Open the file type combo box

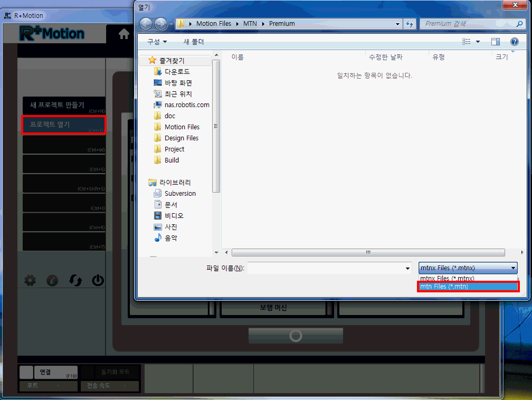tap(468, 268)
